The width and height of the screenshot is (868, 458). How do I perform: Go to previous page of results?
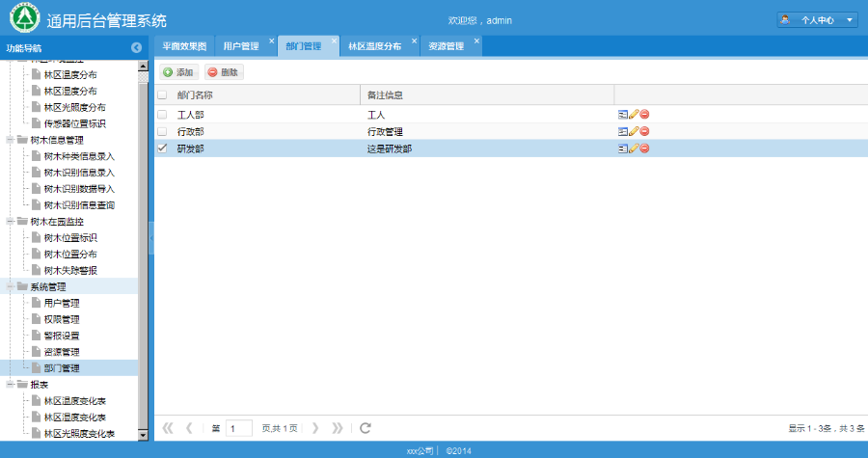point(189,428)
